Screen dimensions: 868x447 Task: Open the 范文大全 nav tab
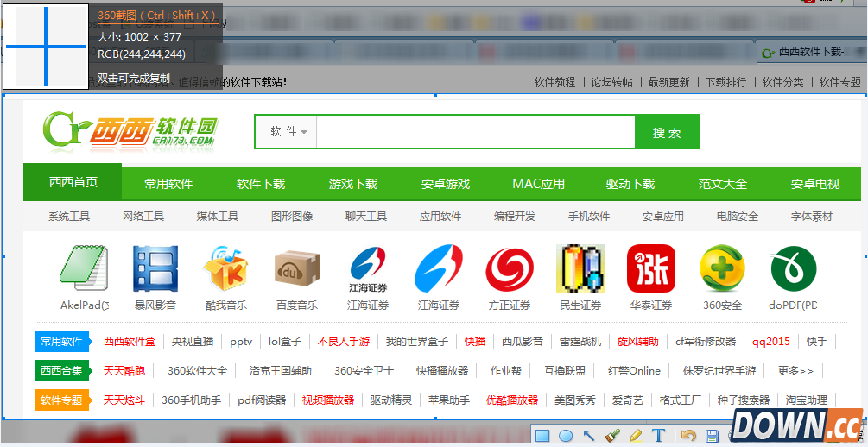(x=723, y=184)
